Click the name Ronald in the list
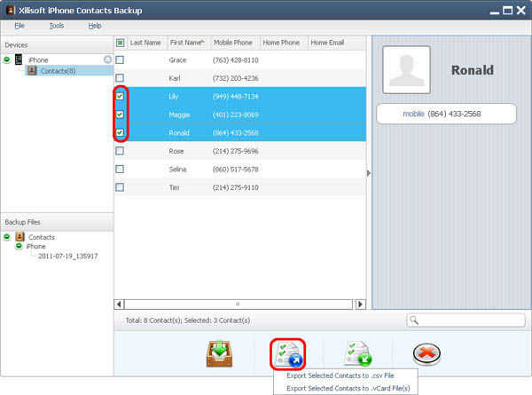532x395 pixels. [x=179, y=133]
